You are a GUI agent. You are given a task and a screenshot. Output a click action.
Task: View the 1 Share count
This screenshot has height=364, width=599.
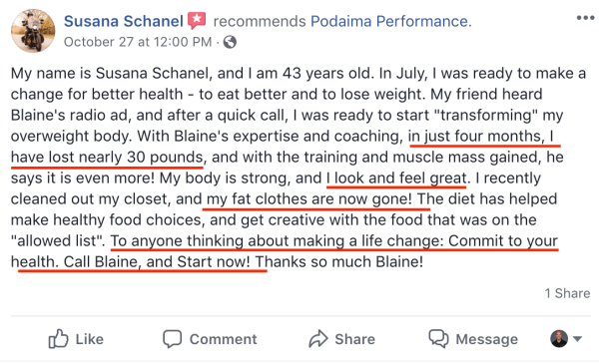[567, 293]
